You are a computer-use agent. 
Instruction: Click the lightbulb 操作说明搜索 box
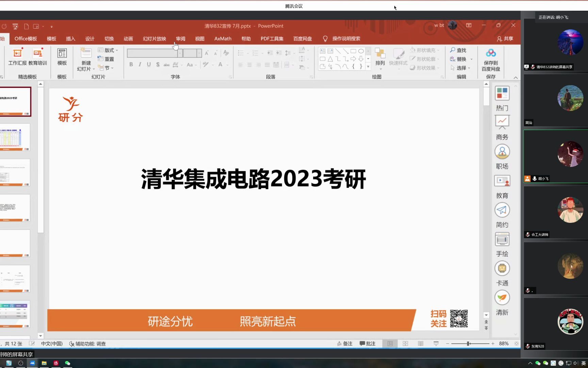pos(341,39)
